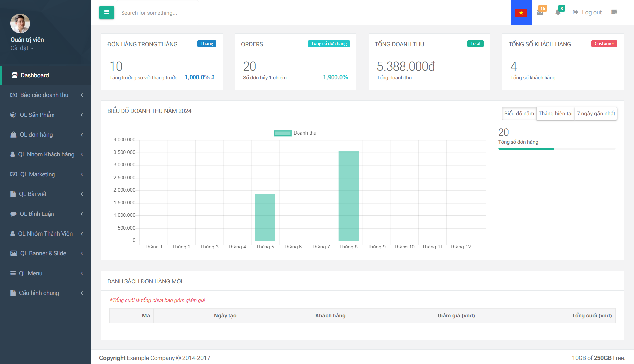The height and width of the screenshot is (364, 634).
Task: Click the Vietnam flag language icon
Action: tap(521, 13)
